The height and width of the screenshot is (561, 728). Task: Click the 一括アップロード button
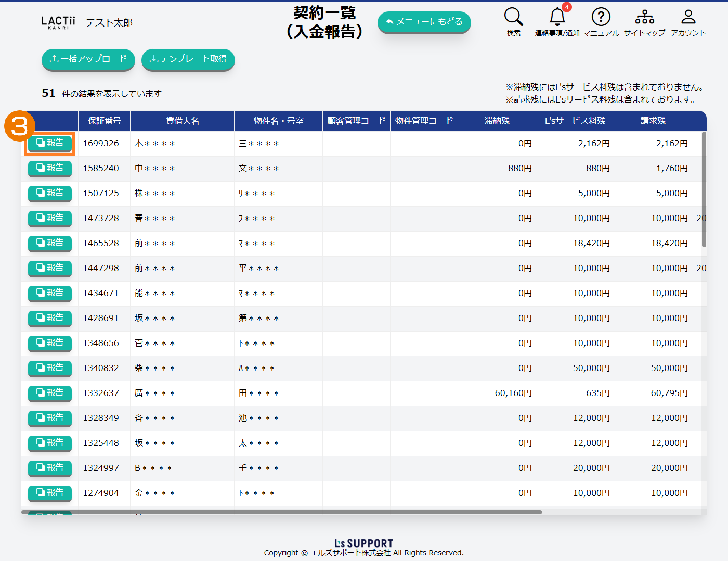coord(88,59)
